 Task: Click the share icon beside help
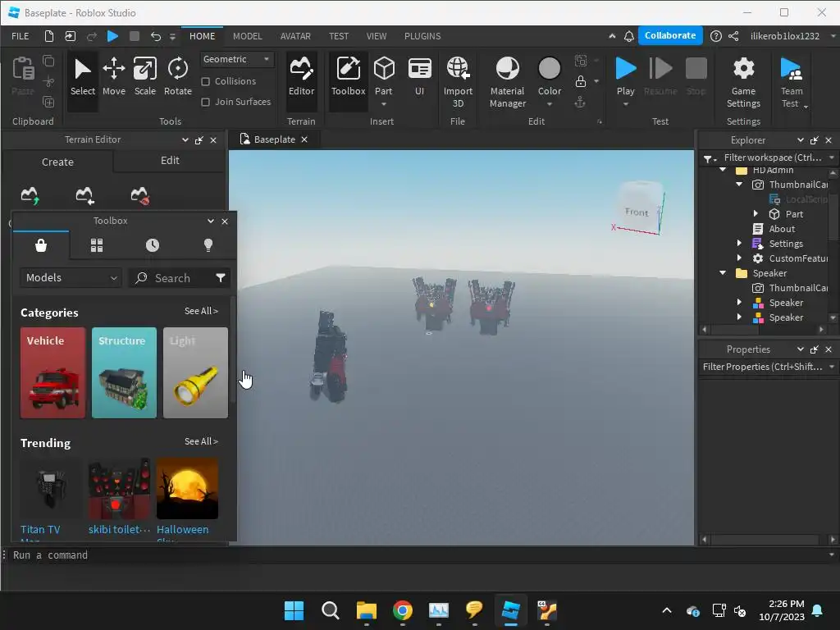[733, 36]
